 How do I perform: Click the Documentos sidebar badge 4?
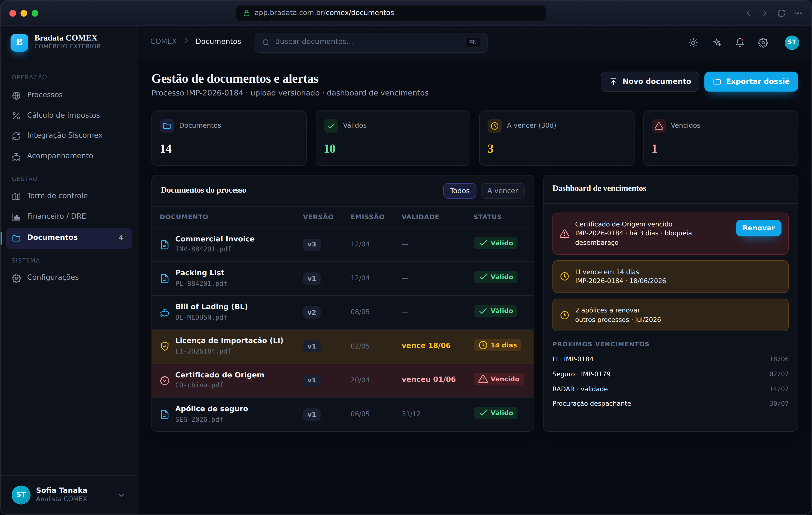[121, 238]
